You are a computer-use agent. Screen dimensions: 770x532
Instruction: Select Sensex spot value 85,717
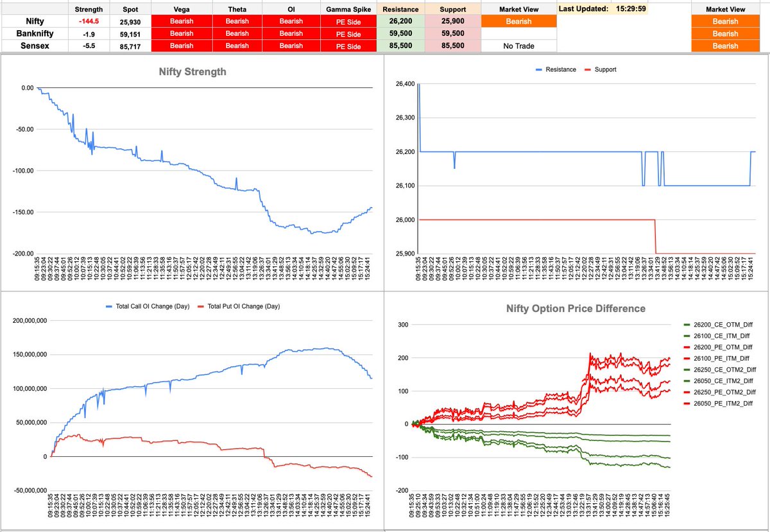coord(130,46)
